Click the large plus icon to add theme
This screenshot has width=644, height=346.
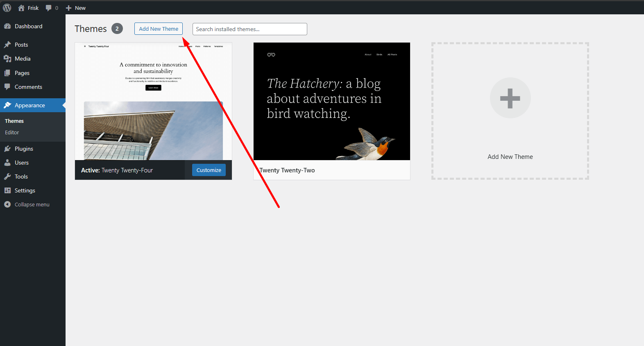click(x=510, y=98)
